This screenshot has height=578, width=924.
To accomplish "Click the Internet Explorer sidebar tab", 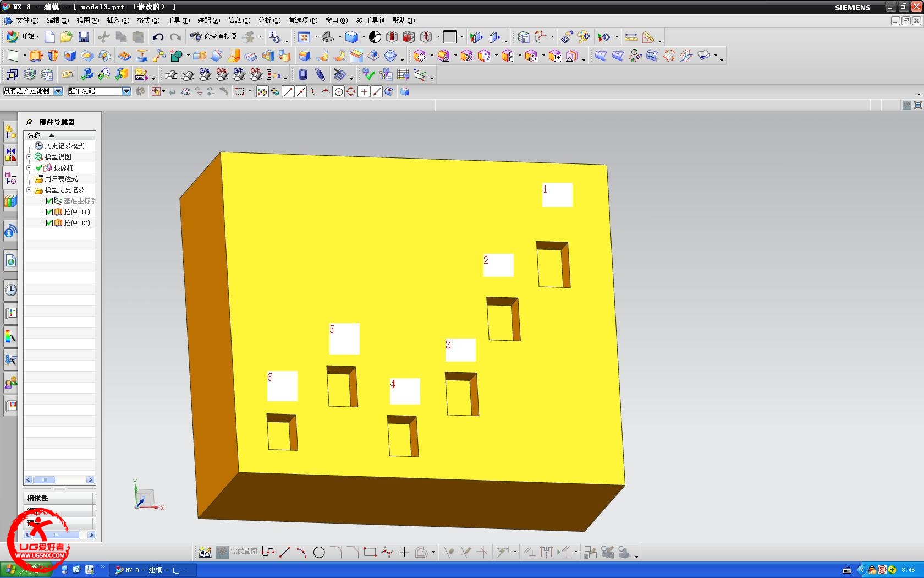I will [x=10, y=261].
